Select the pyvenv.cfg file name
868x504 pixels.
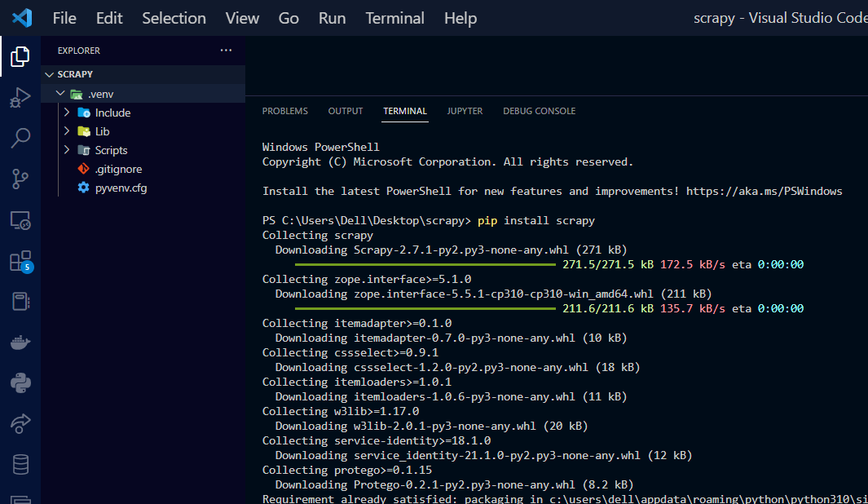[121, 188]
